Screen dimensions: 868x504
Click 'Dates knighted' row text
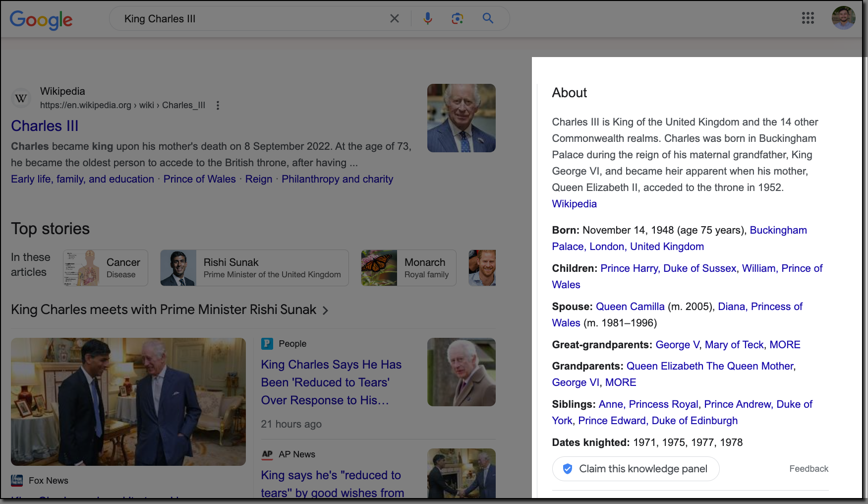pos(647,442)
